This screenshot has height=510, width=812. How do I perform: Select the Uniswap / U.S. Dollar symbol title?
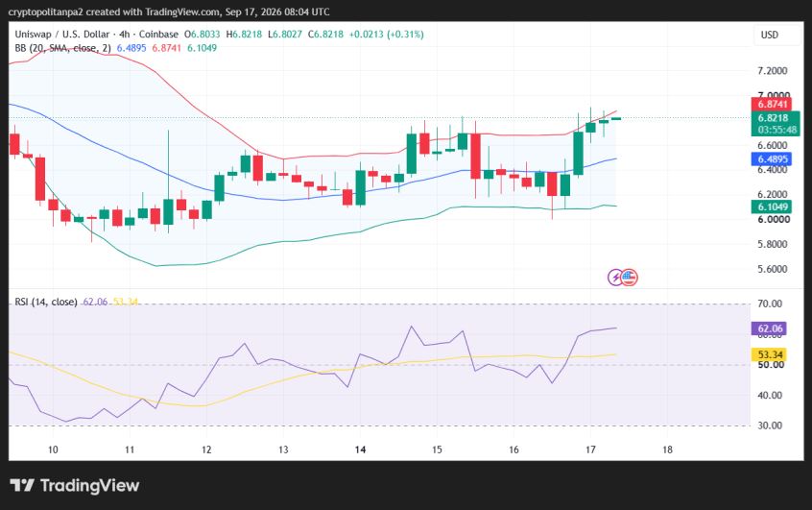(x=62, y=35)
